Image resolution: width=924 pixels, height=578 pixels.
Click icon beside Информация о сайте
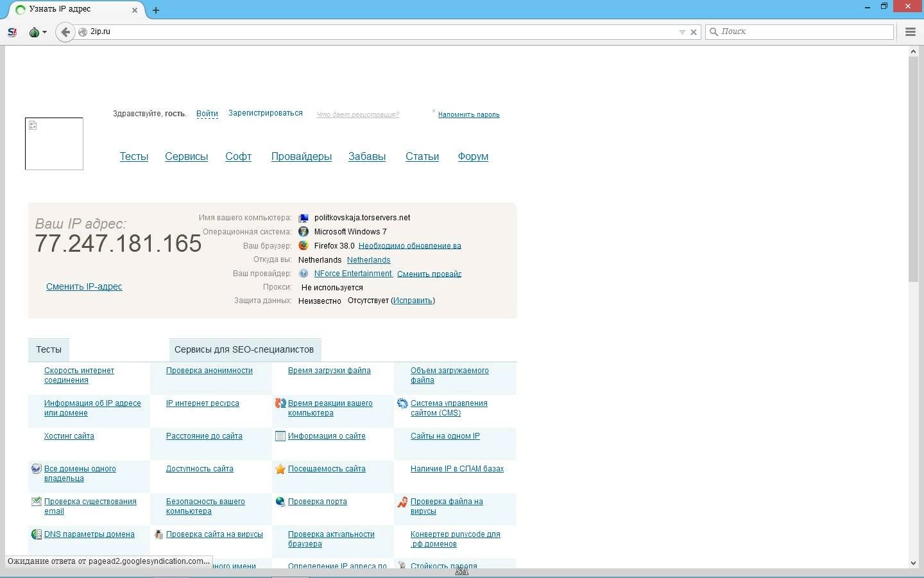[x=280, y=436]
